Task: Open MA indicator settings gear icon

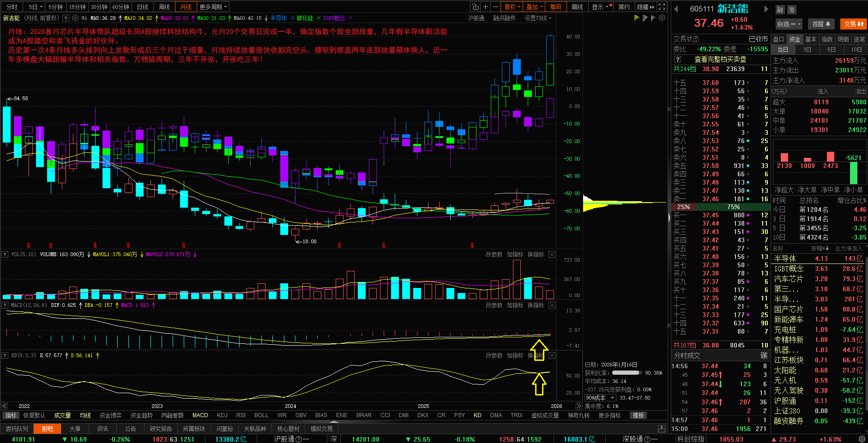Action: (x=75, y=18)
